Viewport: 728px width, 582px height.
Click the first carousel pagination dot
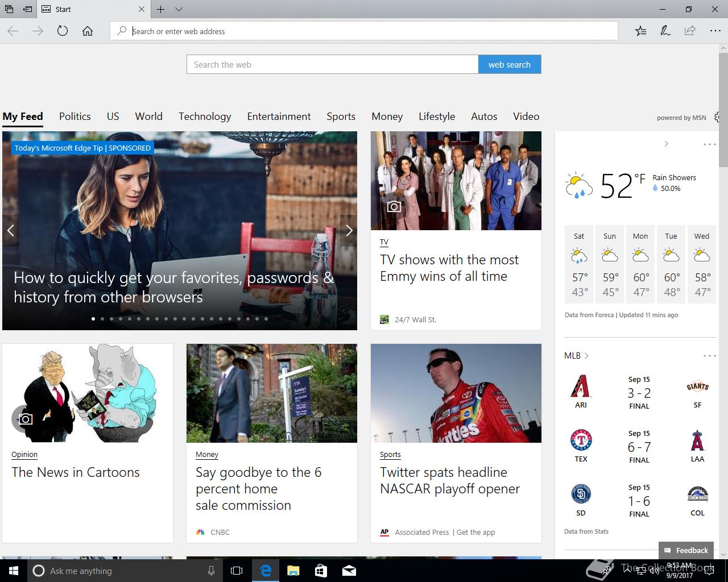93,319
